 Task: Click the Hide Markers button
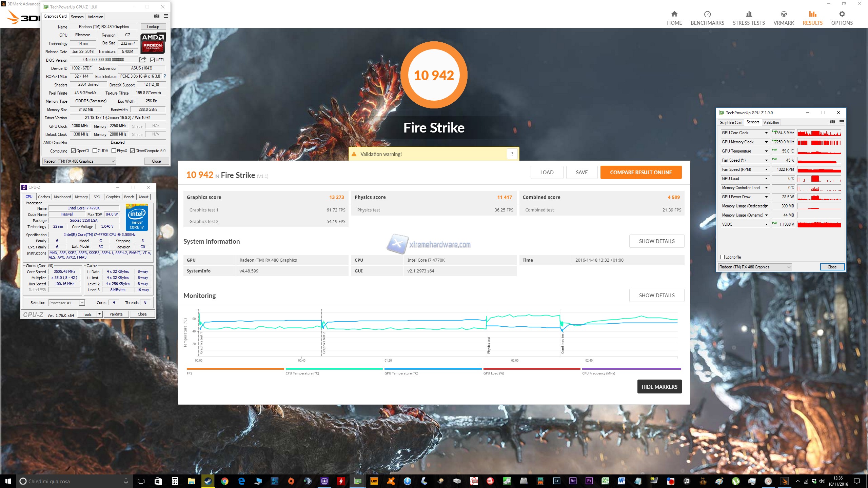(x=659, y=387)
